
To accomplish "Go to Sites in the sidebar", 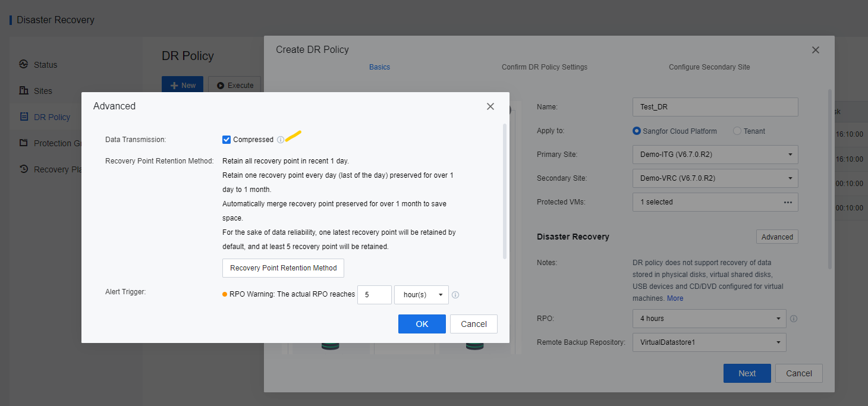I will click(43, 91).
